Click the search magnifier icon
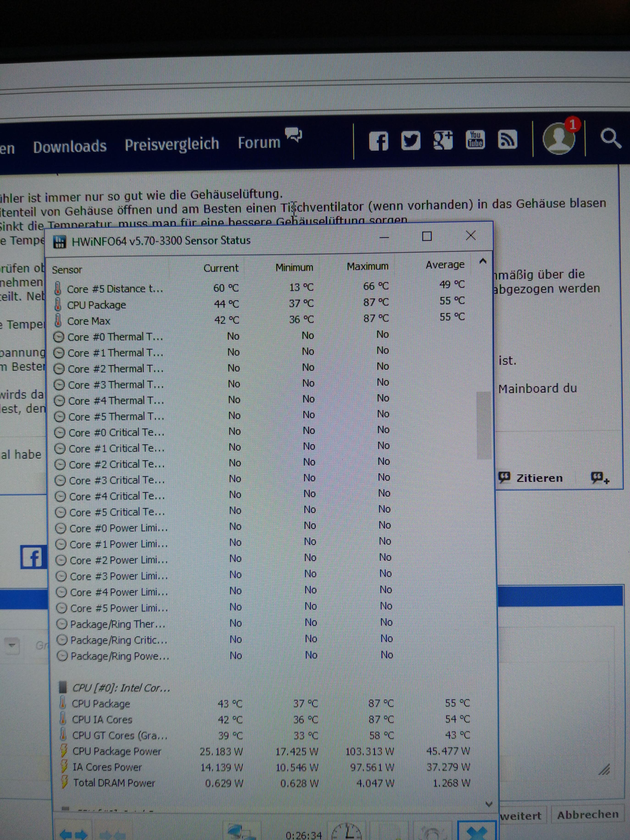The width and height of the screenshot is (630, 840). (x=610, y=138)
